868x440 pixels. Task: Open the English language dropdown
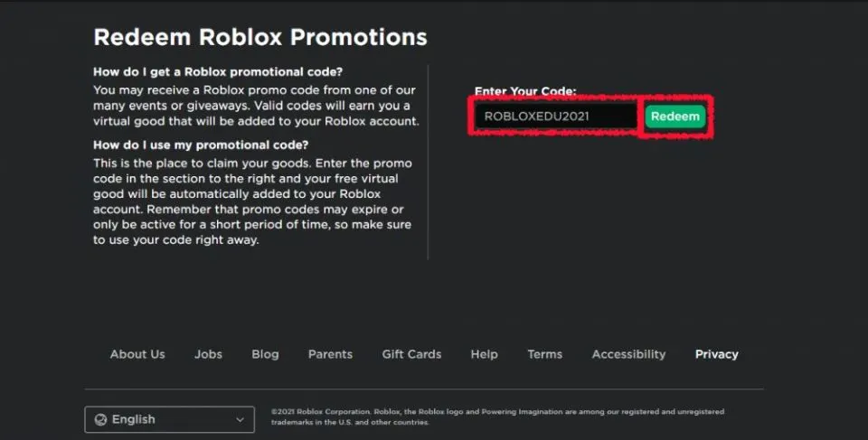click(169, 419)
